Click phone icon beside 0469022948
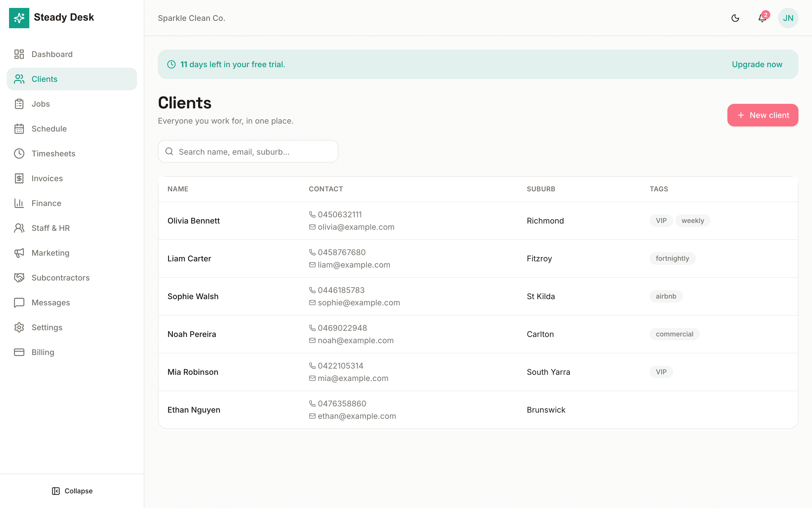 click(312, 328)
